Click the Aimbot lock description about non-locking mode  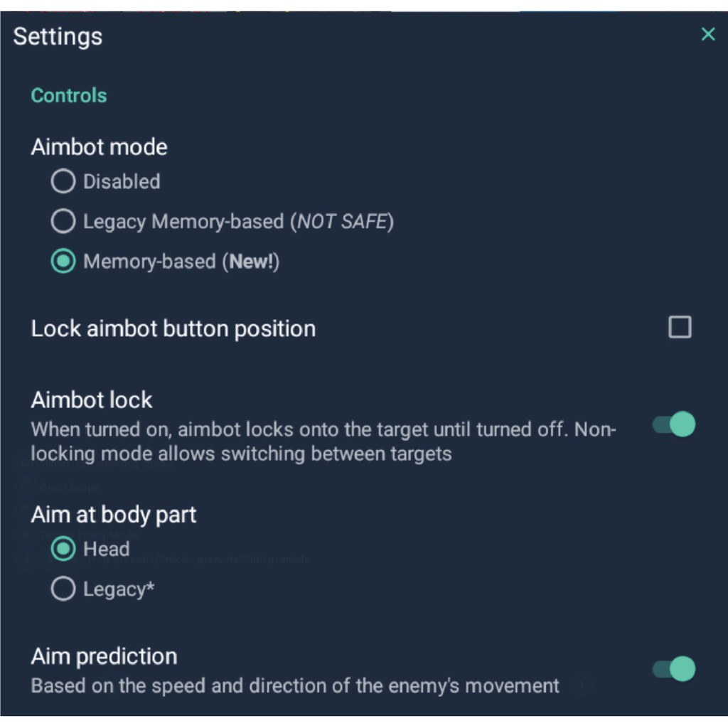323,441
